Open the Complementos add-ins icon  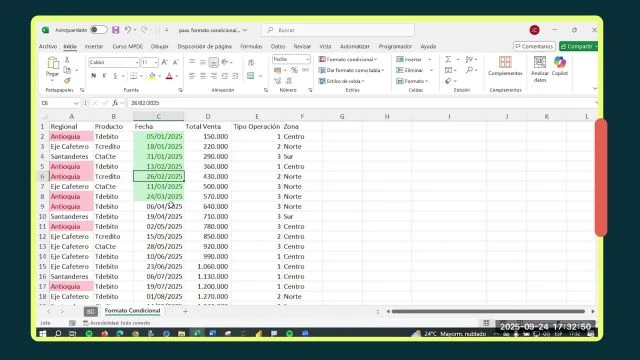505,62
